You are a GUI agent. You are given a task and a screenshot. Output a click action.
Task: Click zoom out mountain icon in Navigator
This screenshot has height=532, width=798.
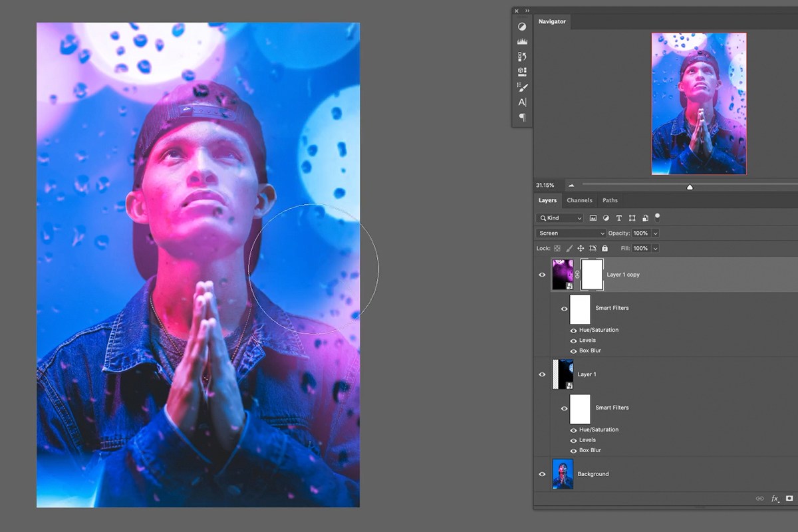coord(571,186)
